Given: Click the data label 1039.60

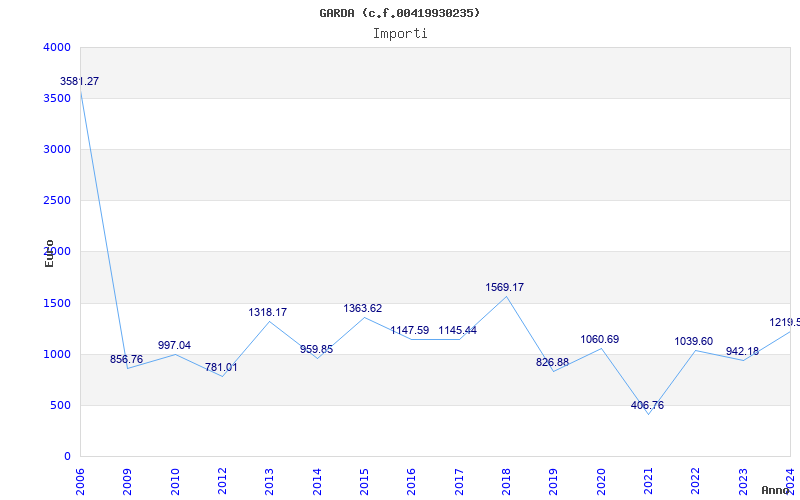Looking at the screenshot, I should point(694,341).
